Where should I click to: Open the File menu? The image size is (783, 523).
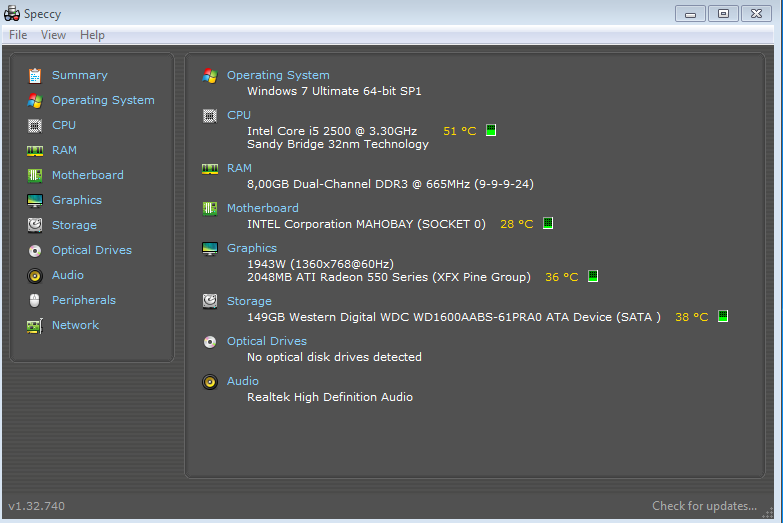pyautogui.click(x=18, y=35)
